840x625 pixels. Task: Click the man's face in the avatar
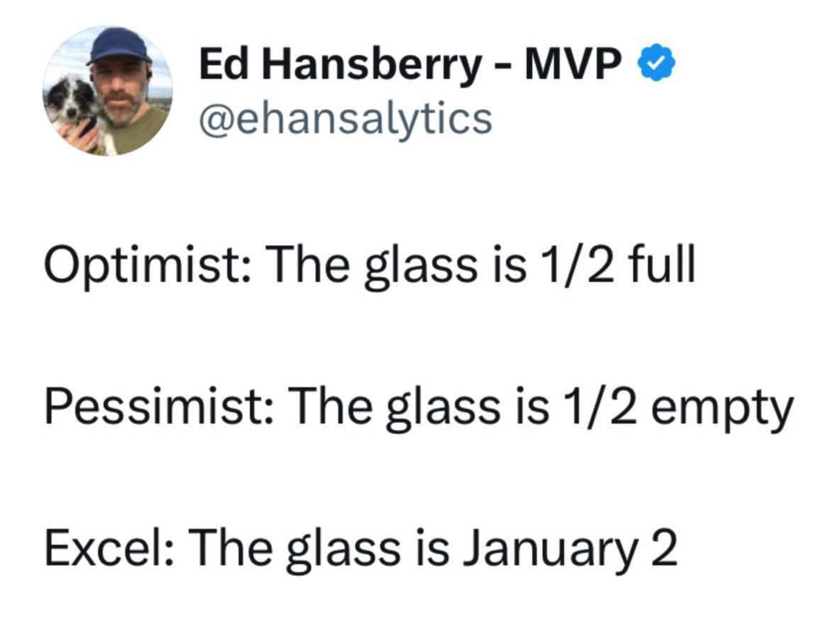pos(123,93)
